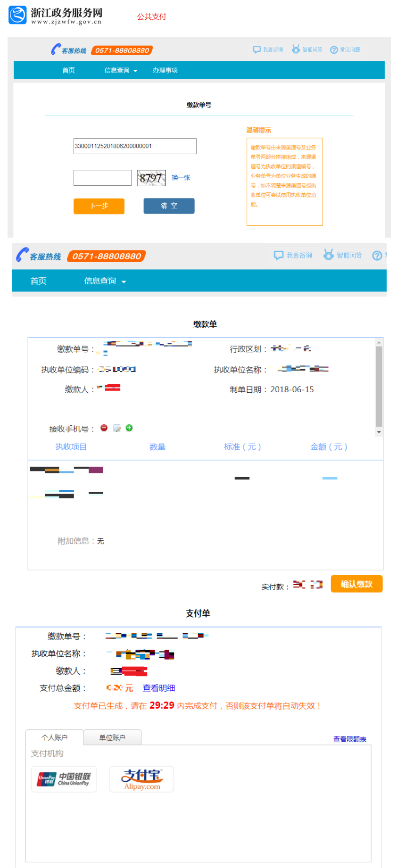397x868 pixels.
Task: Click the 公共支付 red heading text
Action: click(x=152, y=17)
